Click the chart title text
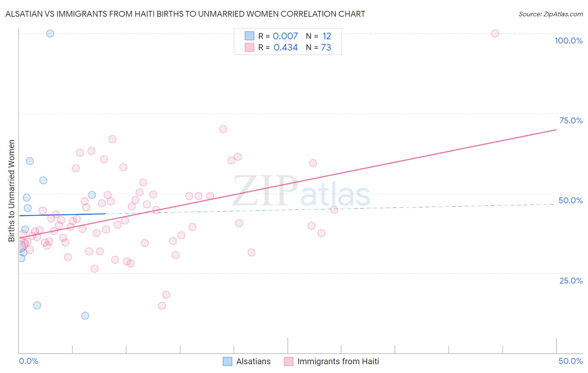The width and height of the screenshot is (588, 373). [x=185, y=14]
